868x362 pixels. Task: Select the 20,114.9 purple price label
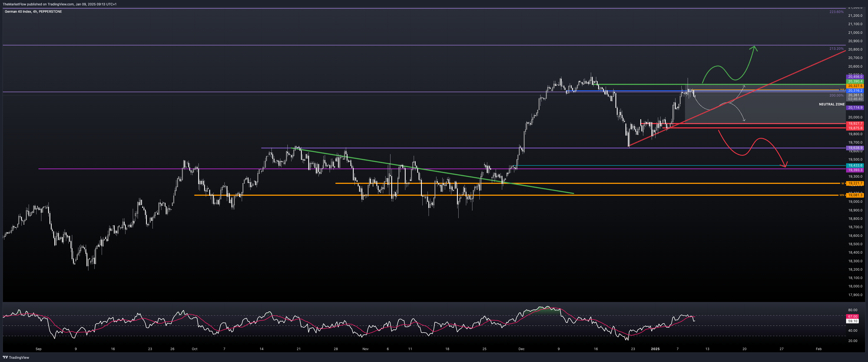(855, 108)
